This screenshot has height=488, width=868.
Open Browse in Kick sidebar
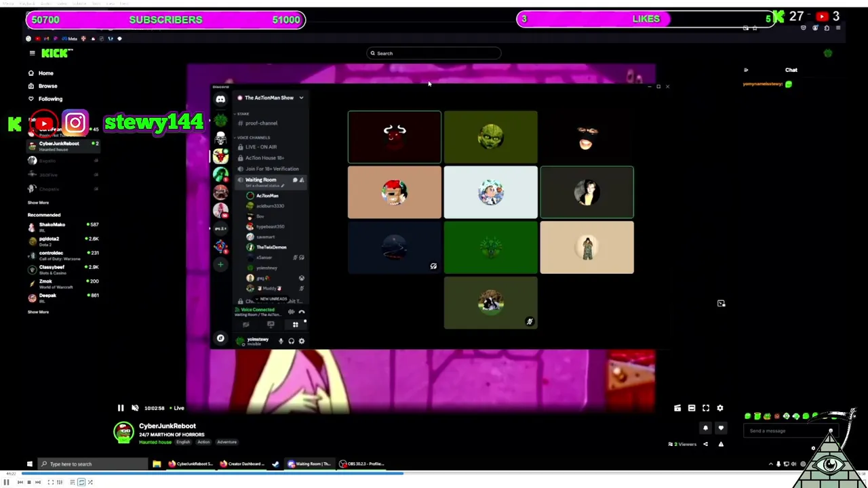pyautogui.click(x=47, y=86)
